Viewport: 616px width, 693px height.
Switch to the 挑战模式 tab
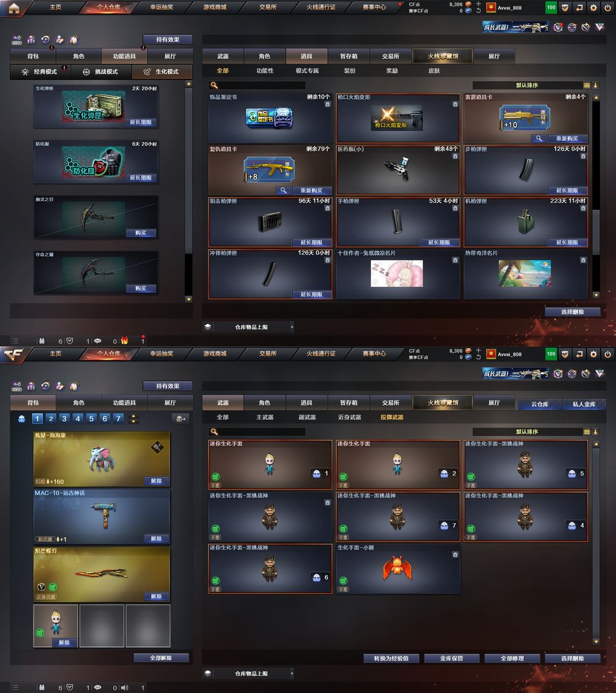(101, 72)
